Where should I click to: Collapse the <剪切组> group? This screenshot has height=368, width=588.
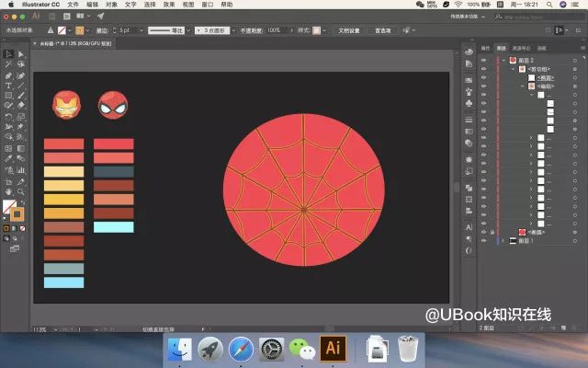tap(513, 69)
